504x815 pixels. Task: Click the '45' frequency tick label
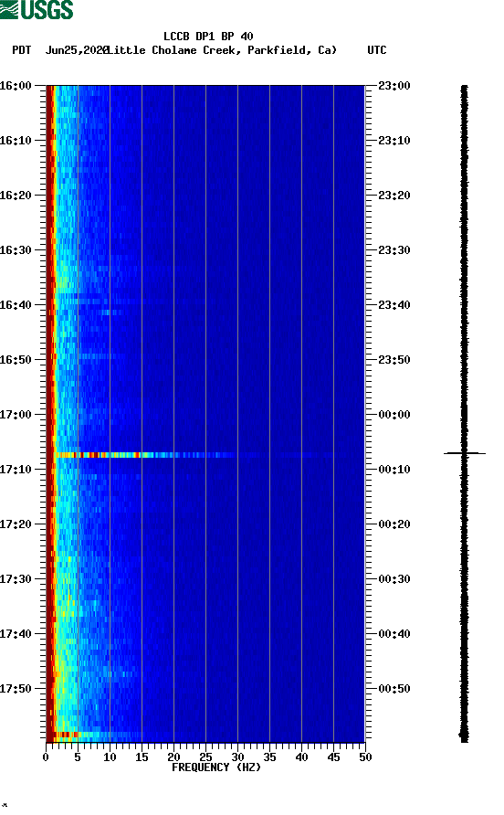pos(333,757)
